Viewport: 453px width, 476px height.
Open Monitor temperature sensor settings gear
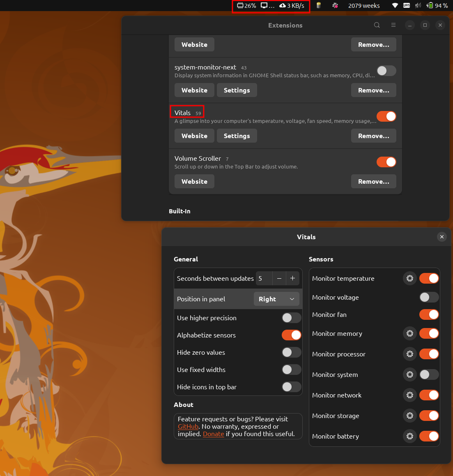point(409,278)
